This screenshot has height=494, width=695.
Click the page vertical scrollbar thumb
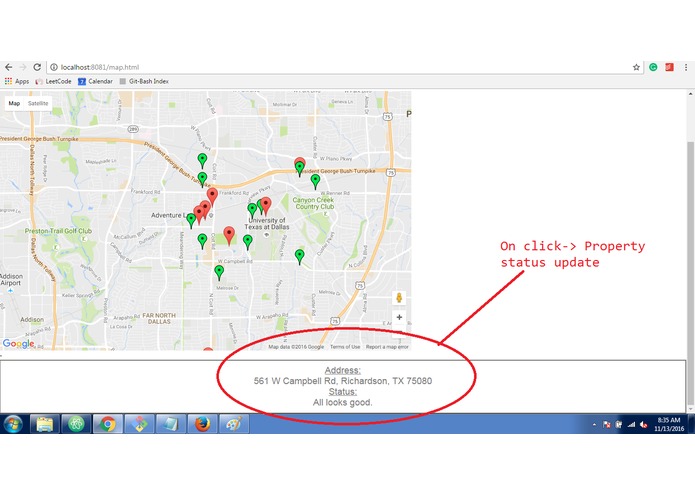pos(691,272)
